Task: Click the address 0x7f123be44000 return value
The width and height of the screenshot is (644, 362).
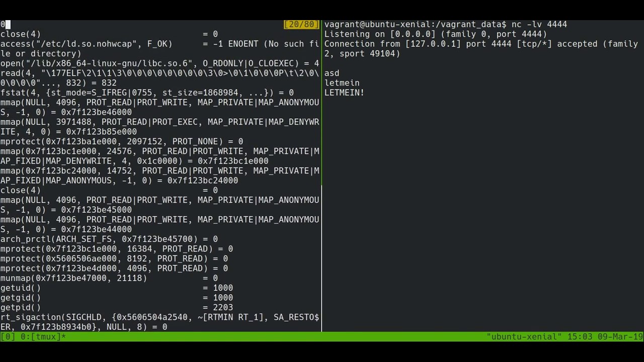Action: (97, 229)
